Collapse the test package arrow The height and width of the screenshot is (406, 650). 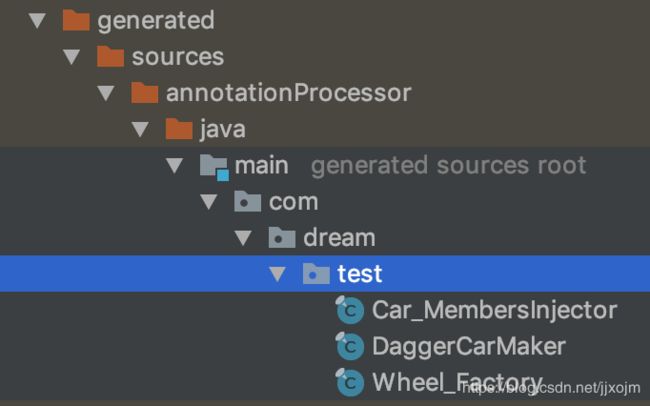tap(277, 274)
